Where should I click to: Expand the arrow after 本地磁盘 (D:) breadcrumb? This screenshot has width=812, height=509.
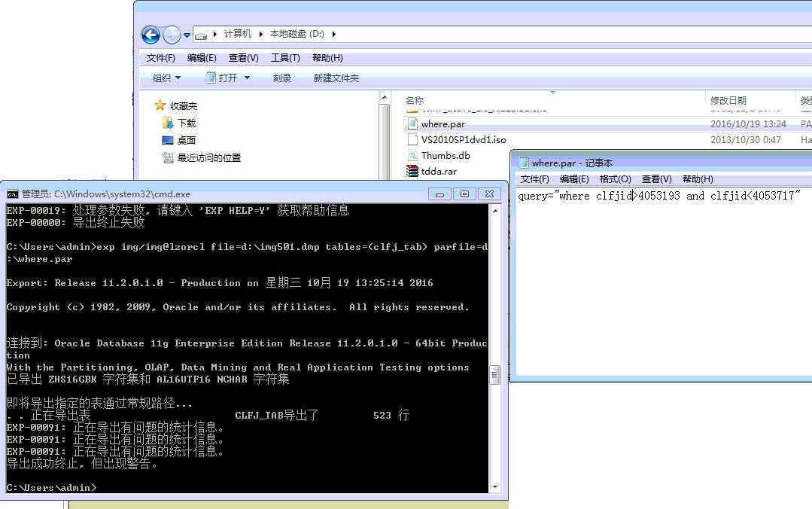(x=333, y=34)
